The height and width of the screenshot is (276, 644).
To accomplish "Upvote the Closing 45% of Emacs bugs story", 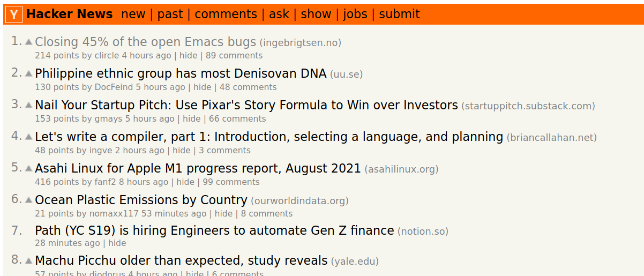I will click(29, 42).
